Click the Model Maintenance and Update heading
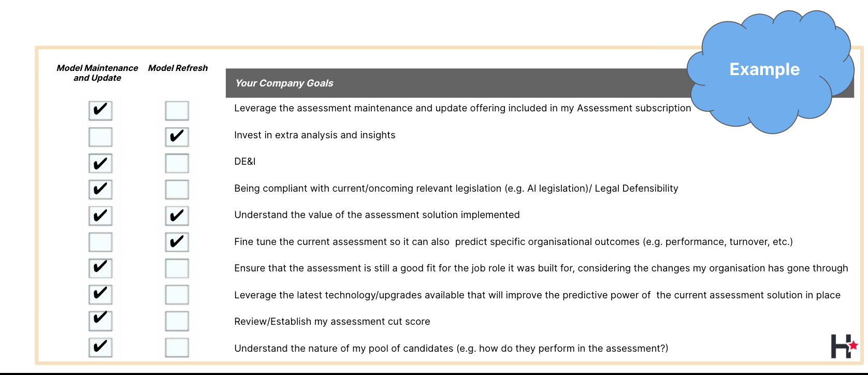Screen dimensions: 868x375 97,73
